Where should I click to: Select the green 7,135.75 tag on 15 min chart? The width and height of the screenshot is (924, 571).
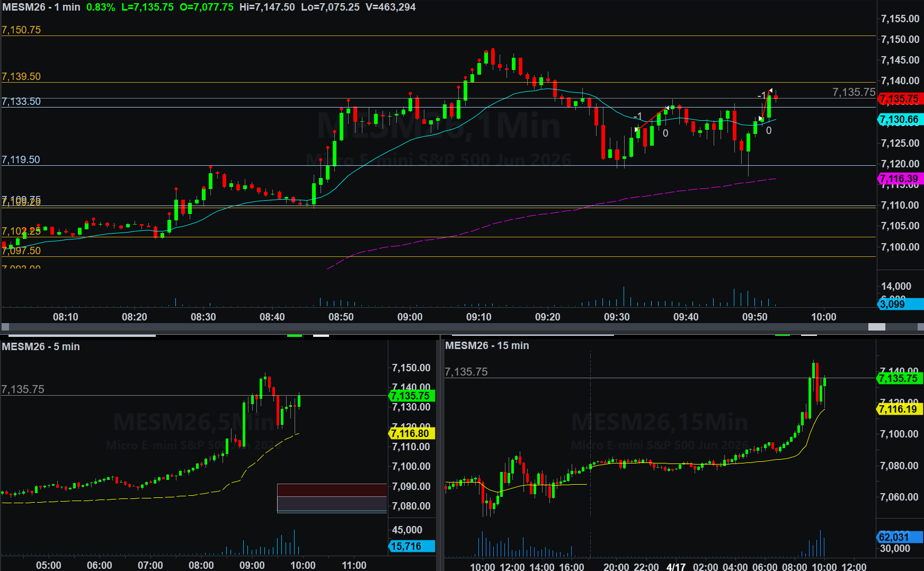[x=899, y=379]
